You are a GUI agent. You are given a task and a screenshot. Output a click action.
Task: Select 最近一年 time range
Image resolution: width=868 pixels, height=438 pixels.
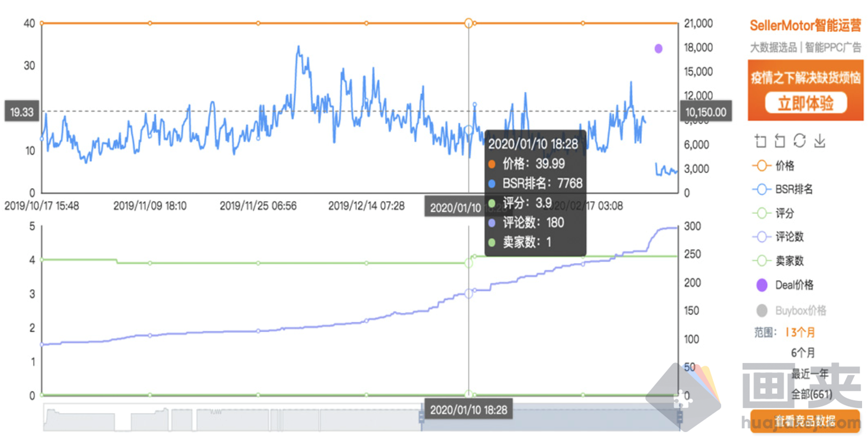point(810,374)
